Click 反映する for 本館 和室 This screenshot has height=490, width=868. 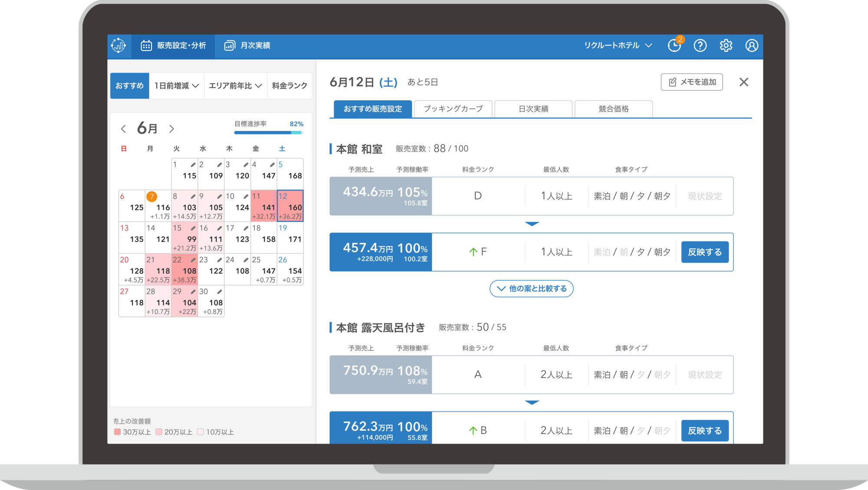coord(704,252)
